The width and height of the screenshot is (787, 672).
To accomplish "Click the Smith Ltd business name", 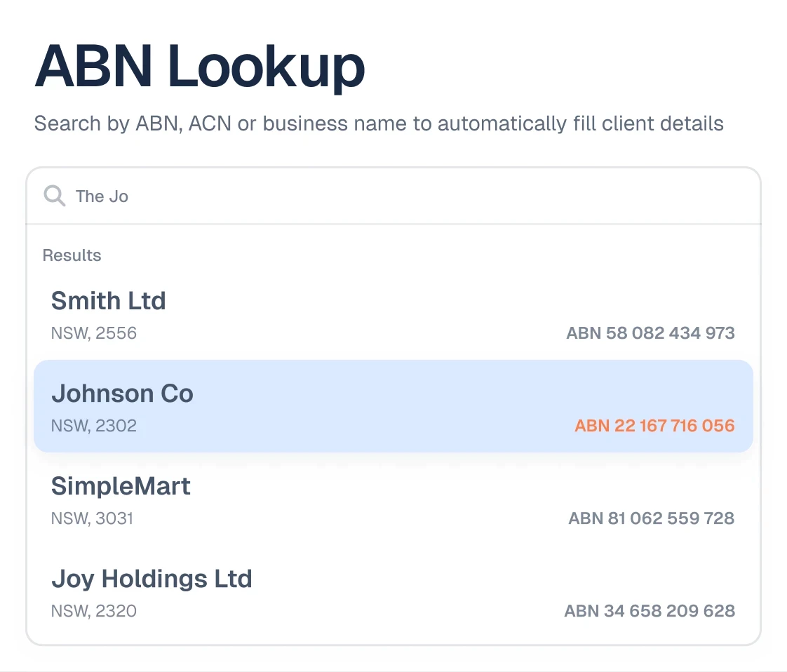I will [x=109, y=301].
